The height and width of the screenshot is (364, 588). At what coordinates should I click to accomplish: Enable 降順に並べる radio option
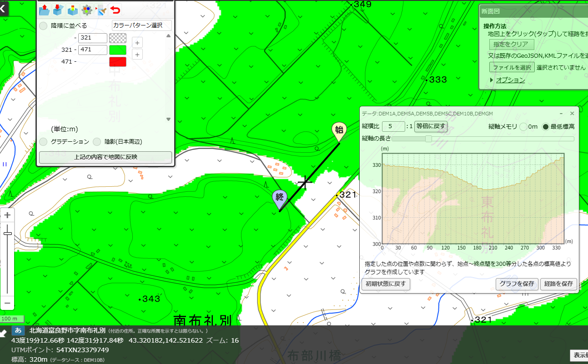[43, 26]
